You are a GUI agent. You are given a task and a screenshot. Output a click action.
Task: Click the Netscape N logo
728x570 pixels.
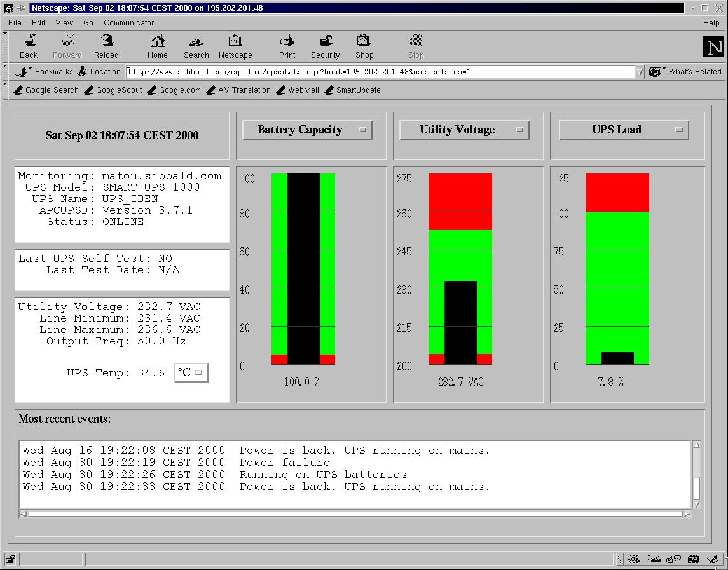(x=712, y=47)
